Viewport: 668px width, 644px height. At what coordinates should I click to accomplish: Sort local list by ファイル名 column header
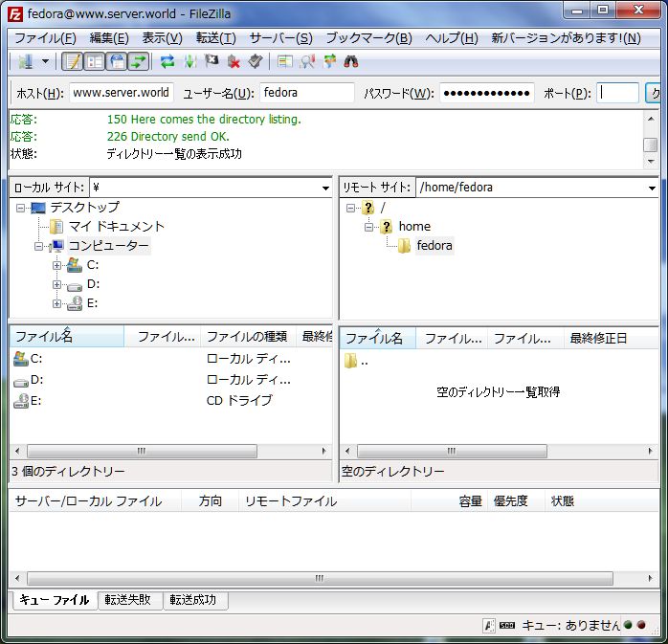click(x=67, y=337)
